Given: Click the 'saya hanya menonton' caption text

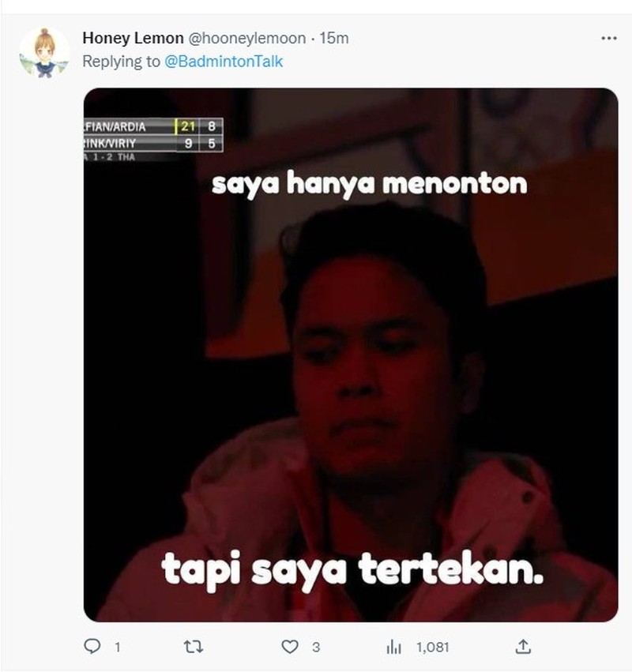Looking at the screenshot, I should pyautogui.click(x=369, y=184).
